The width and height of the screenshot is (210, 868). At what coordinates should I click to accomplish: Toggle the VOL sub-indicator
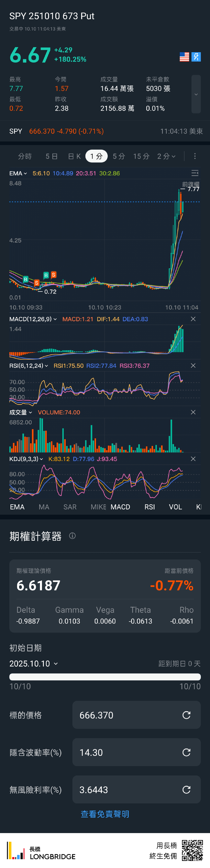(x=175, y=507)
